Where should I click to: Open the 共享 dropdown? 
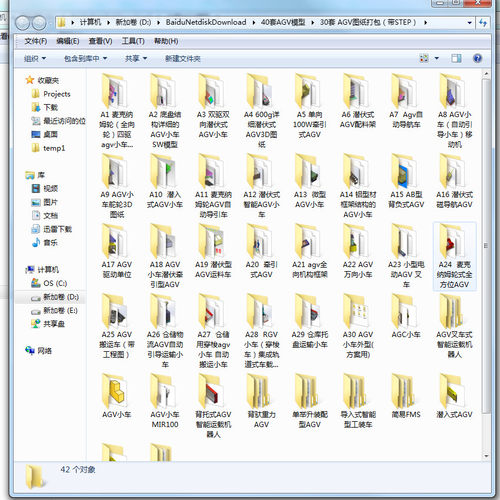[136, 59]
